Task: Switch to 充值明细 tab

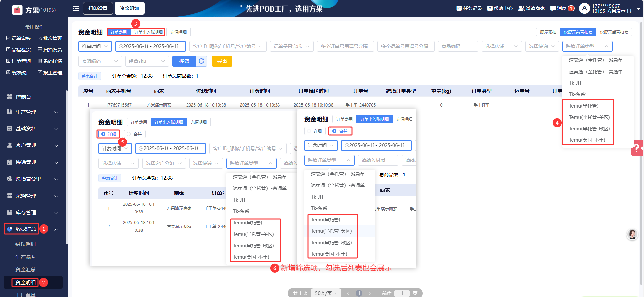Action: [178, 32]
